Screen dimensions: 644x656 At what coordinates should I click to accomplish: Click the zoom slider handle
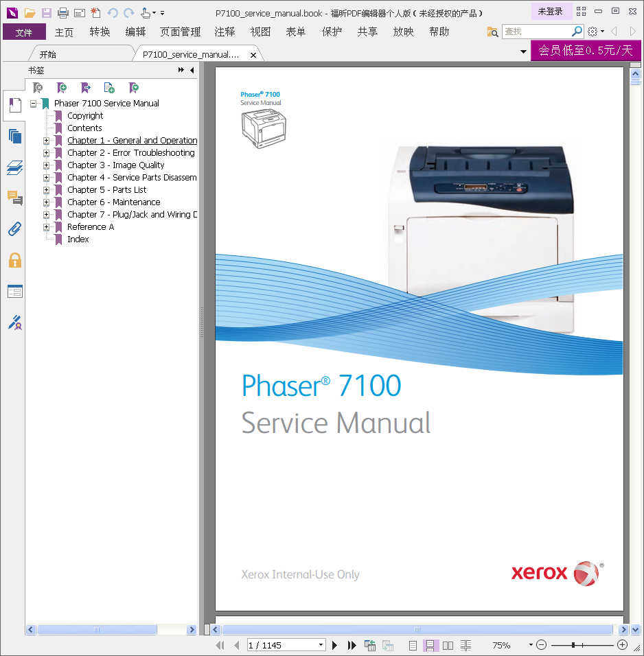pos(573,645)
